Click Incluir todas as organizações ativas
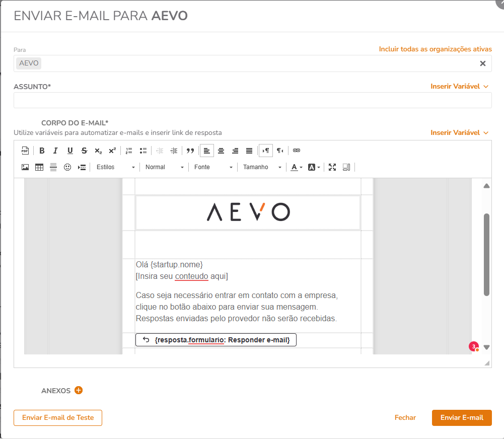The width and height of the screenshot is (504, 439). click(x=435, y=49)
